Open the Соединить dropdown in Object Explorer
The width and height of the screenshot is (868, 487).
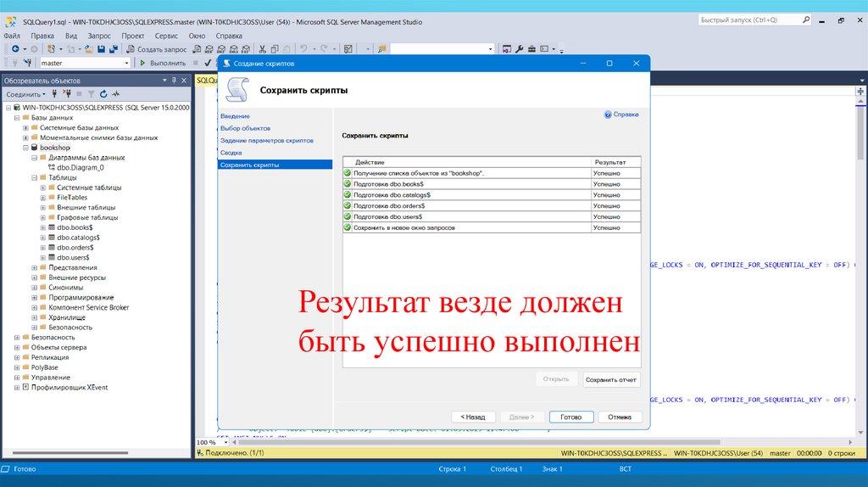(x=25, y=94)
